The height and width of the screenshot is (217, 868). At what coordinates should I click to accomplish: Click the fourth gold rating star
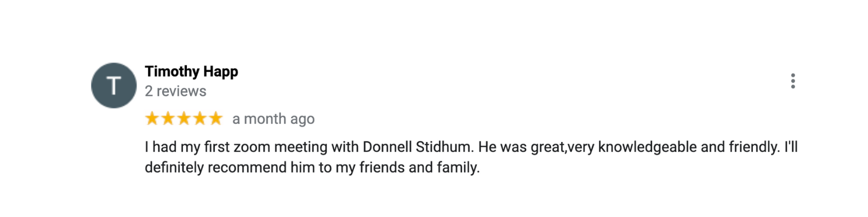click(200, 118)
